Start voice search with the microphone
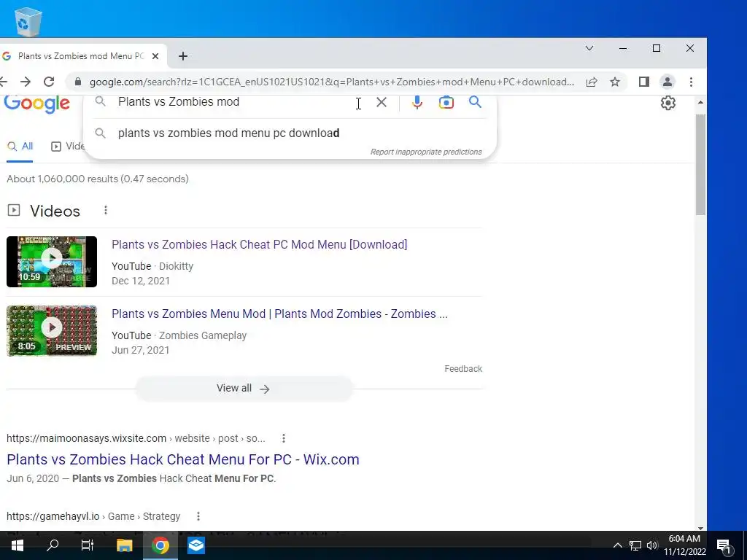The width and height of the screenshot is (747, 560). click(x=417, y=102)
